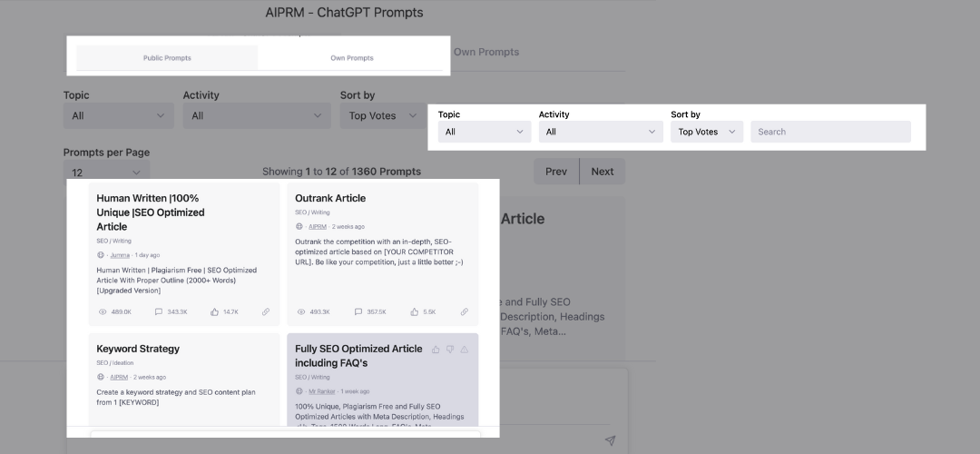Open the dimmed Topic dropdown in the background page

(118, 115)
